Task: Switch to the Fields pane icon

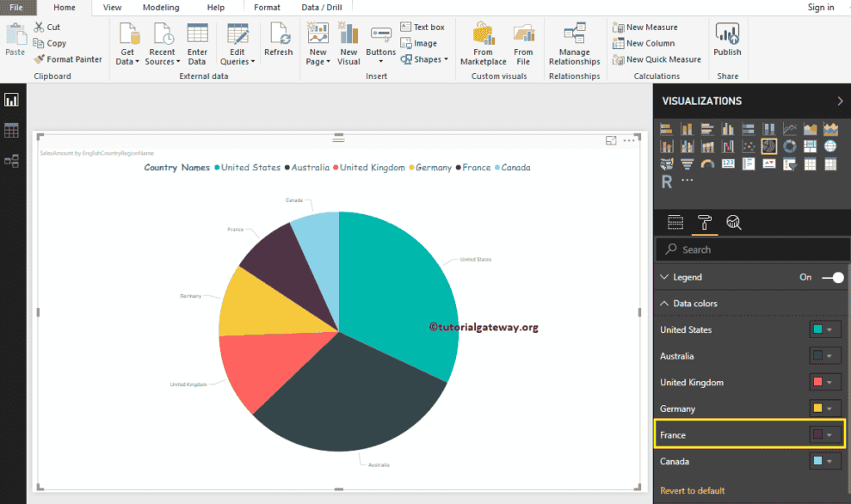Action: [676, 222]
